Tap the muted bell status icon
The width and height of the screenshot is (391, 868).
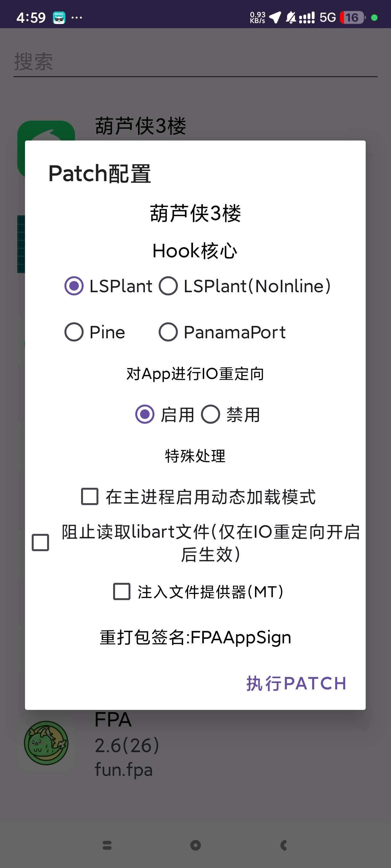pyautogui.click(x=290, y=18)
